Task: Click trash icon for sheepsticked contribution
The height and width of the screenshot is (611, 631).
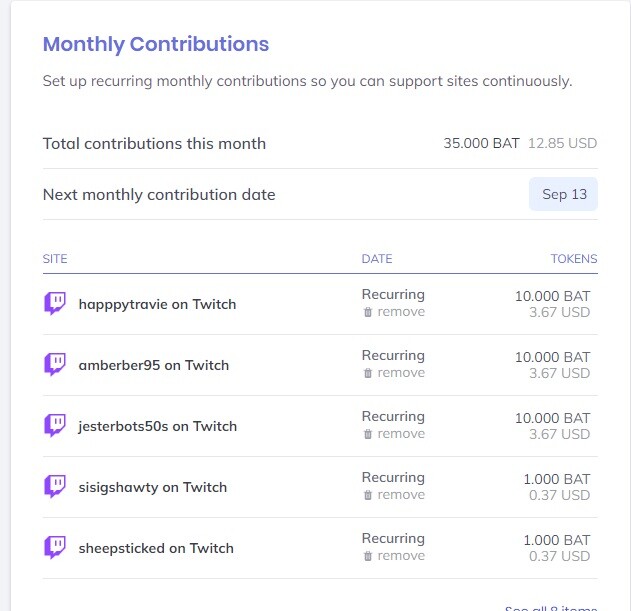Action: (x=368, y=556)
